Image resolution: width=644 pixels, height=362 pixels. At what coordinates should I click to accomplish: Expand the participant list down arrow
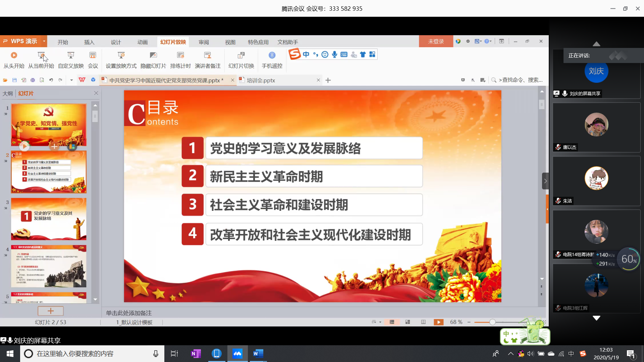(x=596, y=318)
